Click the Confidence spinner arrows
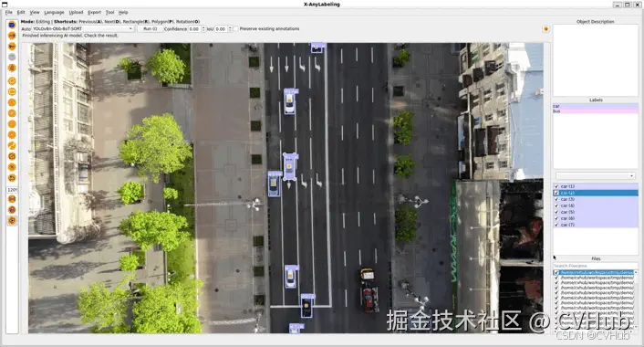This screenshot has width=644, height=347. [x=203, y=29]
